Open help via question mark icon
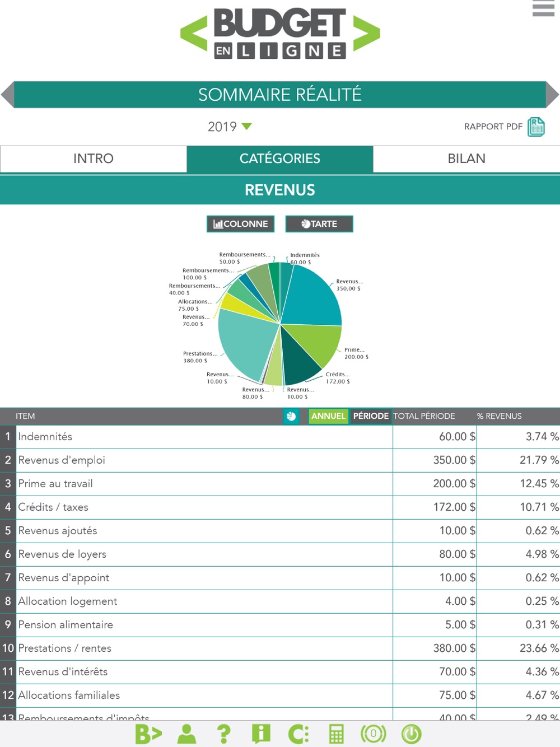560x747 pixels. [223, 734]
